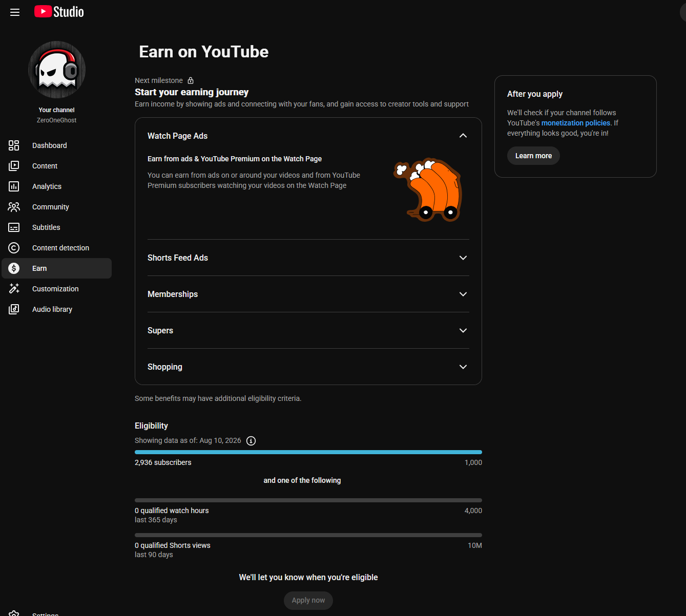This screenshot has width=686, height=616.
Task: Click the Analytics chart icon
Action: click(14, 186)
